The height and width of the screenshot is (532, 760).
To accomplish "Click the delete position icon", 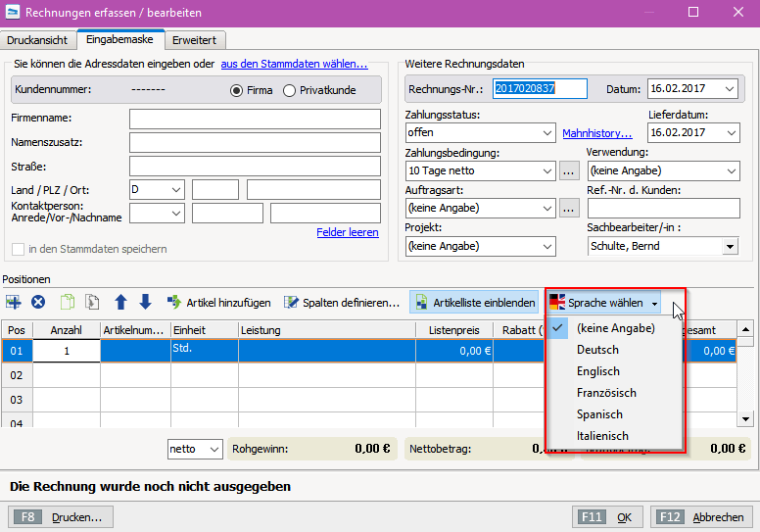I will pos(38,303).
